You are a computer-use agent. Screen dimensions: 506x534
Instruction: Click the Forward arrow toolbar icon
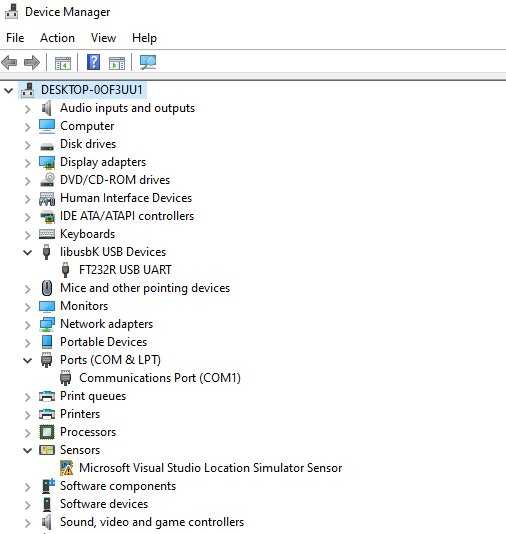point(32,63)
